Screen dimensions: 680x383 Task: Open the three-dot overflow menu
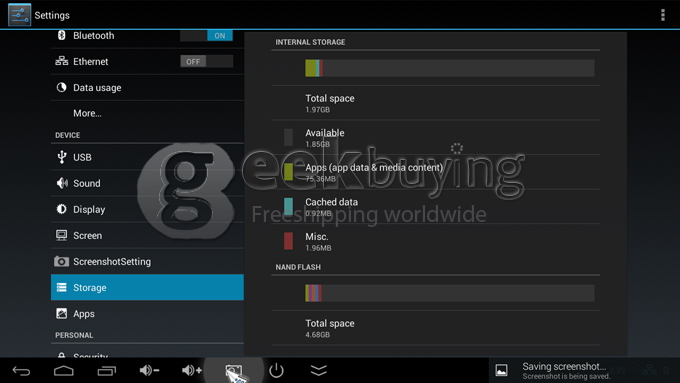click(663, 15)
